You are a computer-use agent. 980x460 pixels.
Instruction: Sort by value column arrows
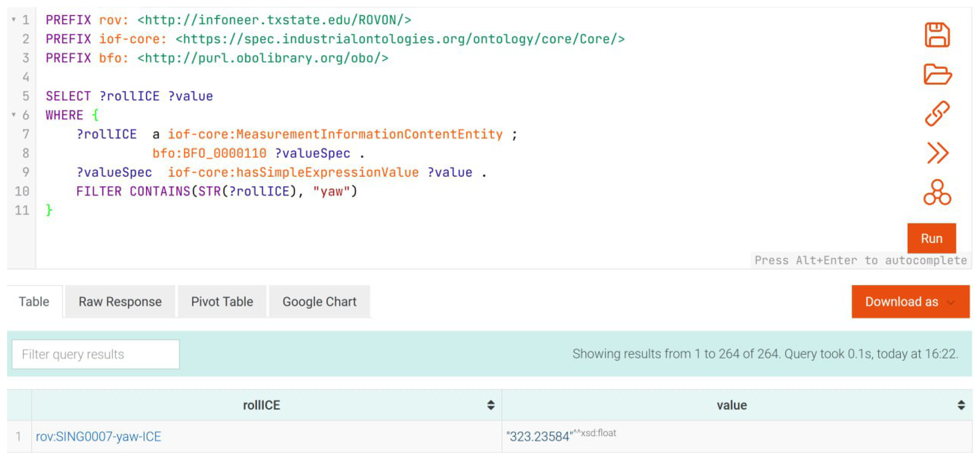coord(961,405)
